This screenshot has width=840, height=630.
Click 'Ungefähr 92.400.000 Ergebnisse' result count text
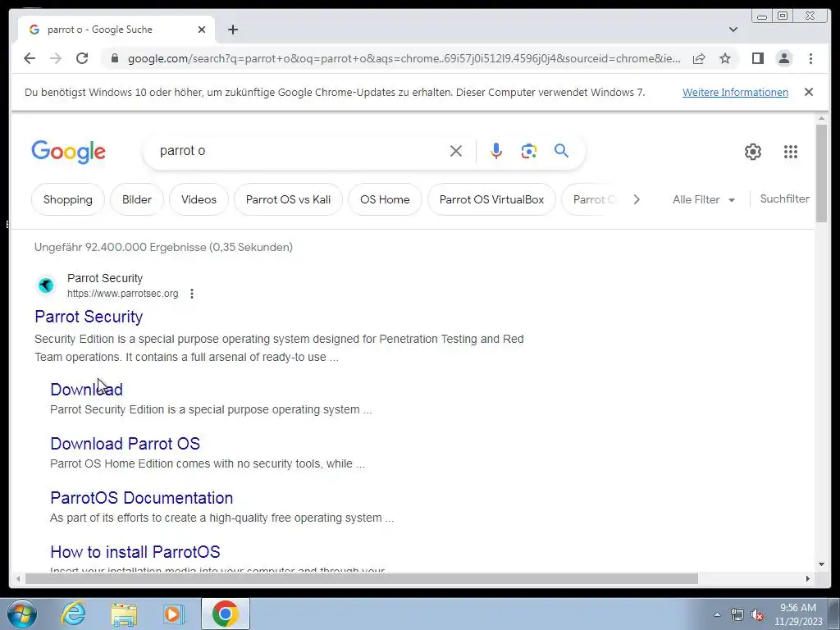click(163, 247)
